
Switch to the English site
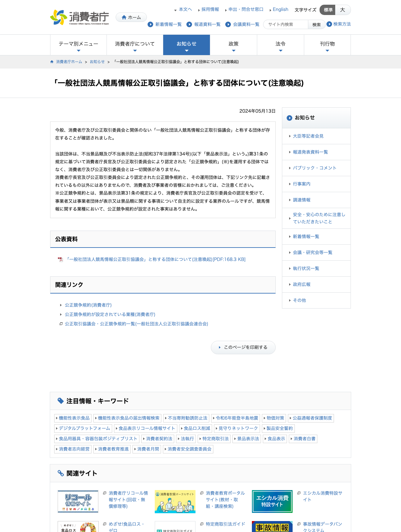click(x=280, y=9)
